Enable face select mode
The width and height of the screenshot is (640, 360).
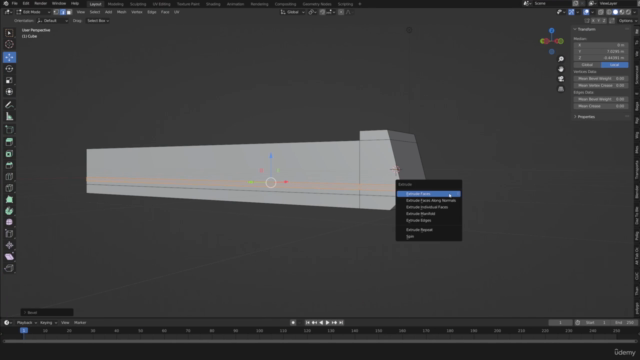69,12
